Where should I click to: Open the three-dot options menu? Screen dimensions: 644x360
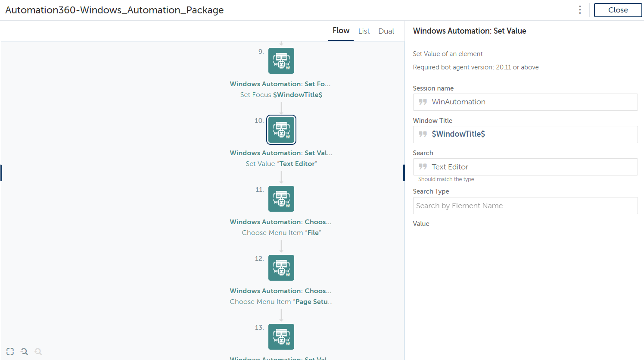click(x=580, y=10)
